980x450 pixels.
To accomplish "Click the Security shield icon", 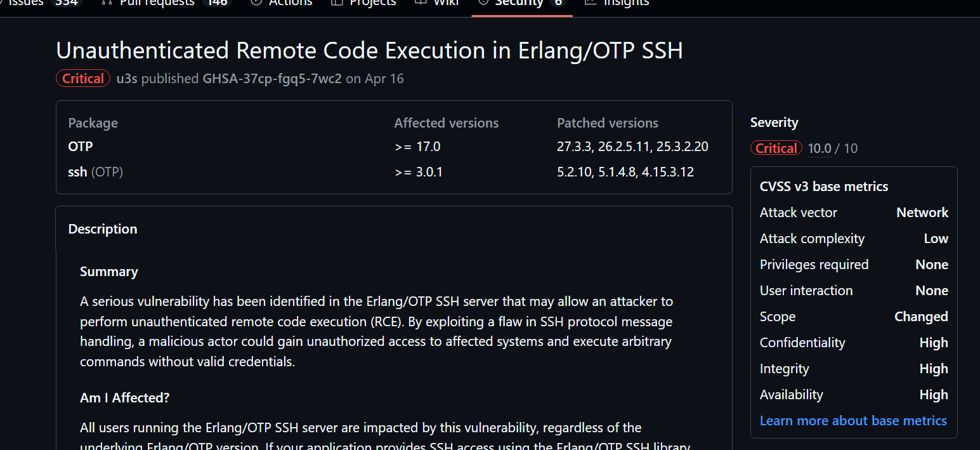I will tap(483, 3).
